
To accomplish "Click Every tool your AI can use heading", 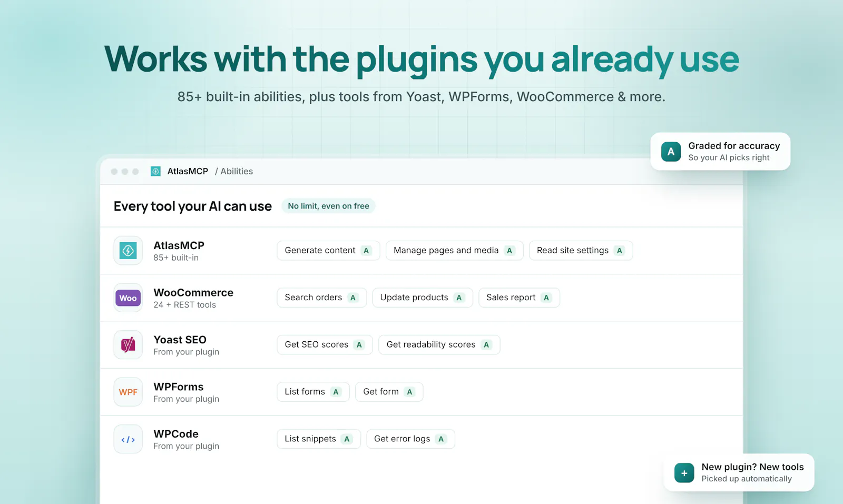I will [193, 206].
